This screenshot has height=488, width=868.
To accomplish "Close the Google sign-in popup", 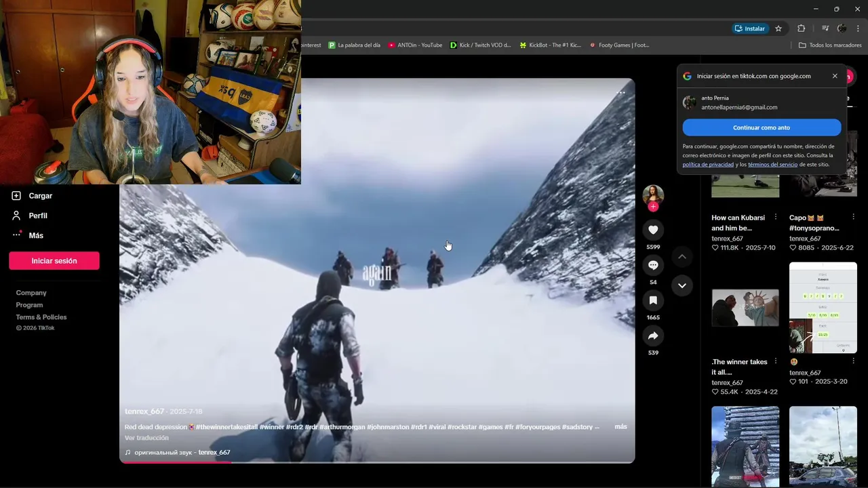I will click(x=835, y=76).
